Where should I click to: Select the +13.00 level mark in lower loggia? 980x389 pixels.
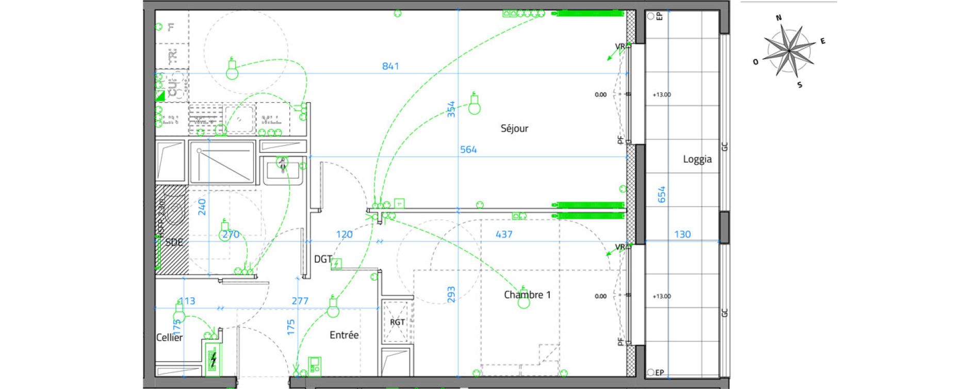662,296
